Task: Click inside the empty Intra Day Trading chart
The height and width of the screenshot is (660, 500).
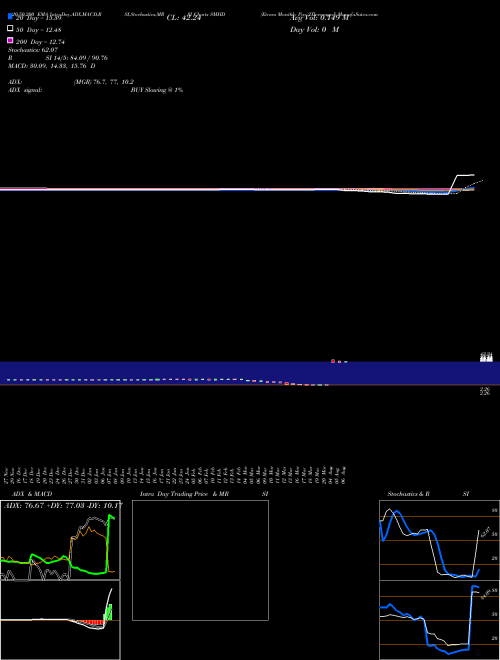Action: click(200, 560)
